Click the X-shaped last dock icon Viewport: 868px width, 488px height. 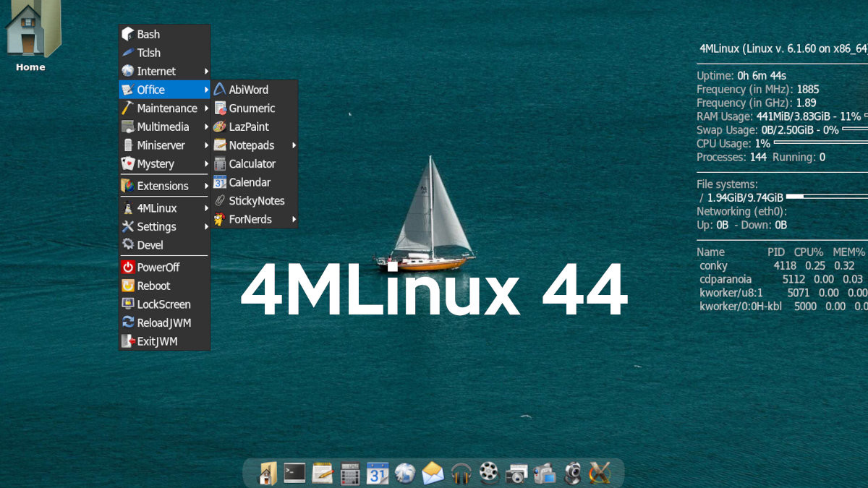pyautogui.click(x=600, y=474)
